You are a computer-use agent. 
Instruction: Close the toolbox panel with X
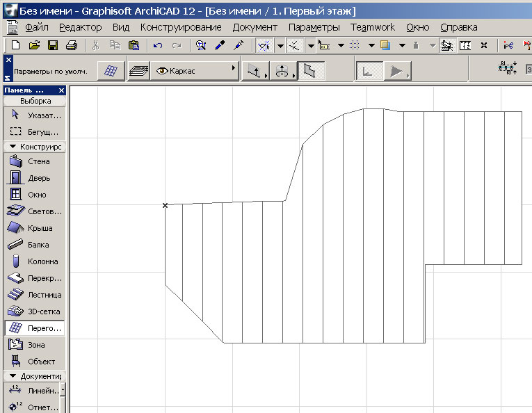point(61,90)
